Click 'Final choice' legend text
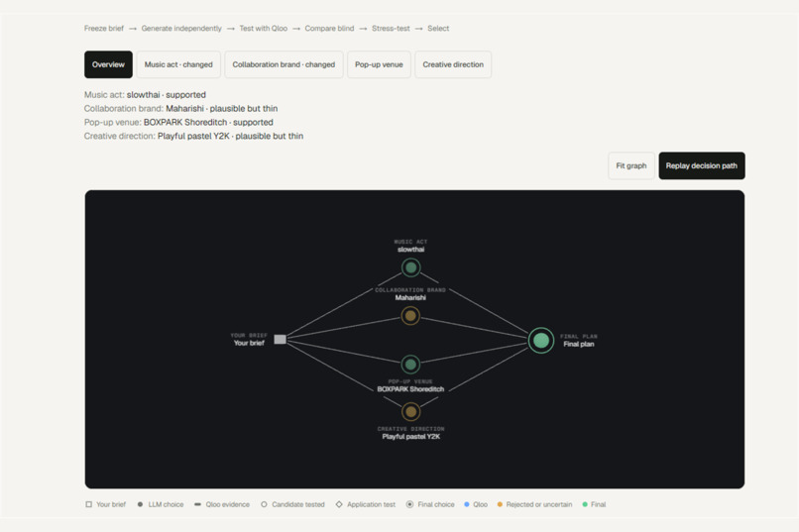 pos(435,504)
